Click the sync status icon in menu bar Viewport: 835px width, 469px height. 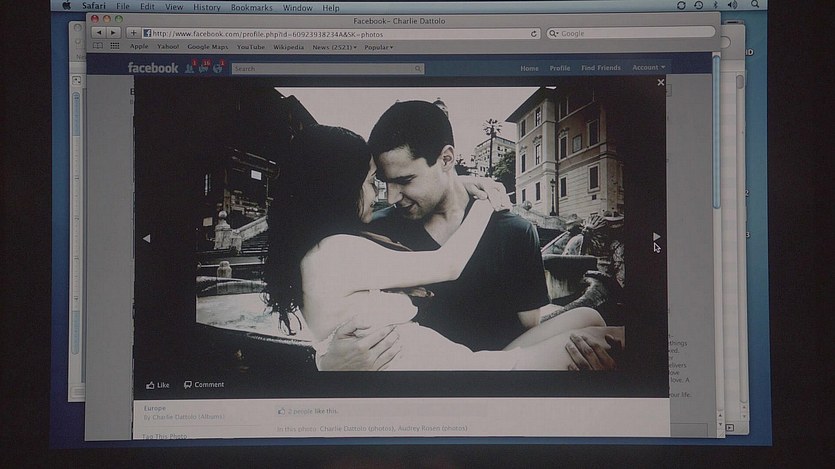point(681,5)
